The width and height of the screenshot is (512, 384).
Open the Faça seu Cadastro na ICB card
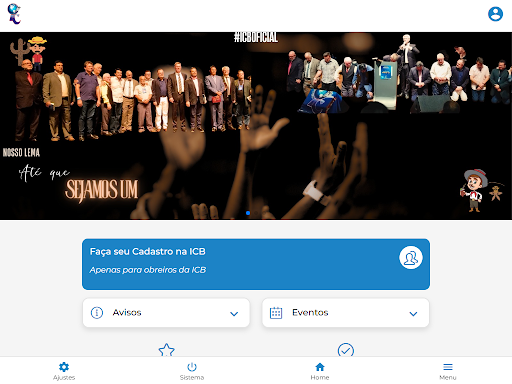coord(256,264)
